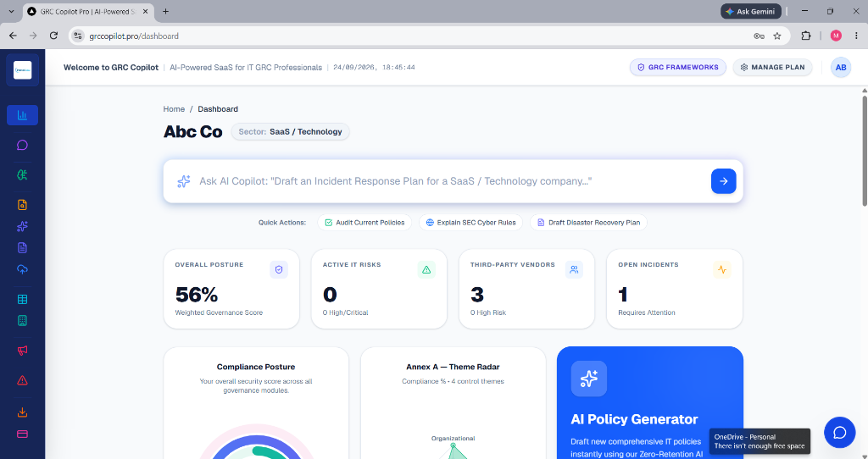The height and width of the screenshot is (459, 868).
Task: Open a new Chrome tab with plus
Action: (165, 11)
